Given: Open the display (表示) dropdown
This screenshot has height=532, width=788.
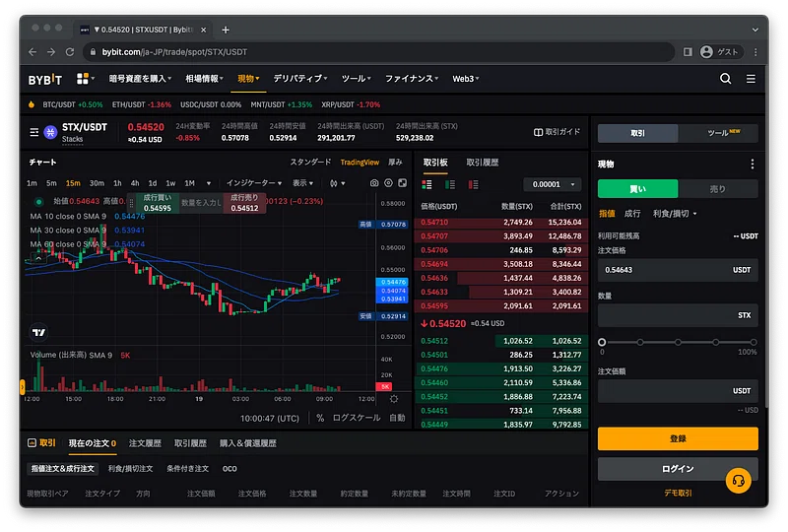Looking at the screenshot, I should tap(303, 183).
